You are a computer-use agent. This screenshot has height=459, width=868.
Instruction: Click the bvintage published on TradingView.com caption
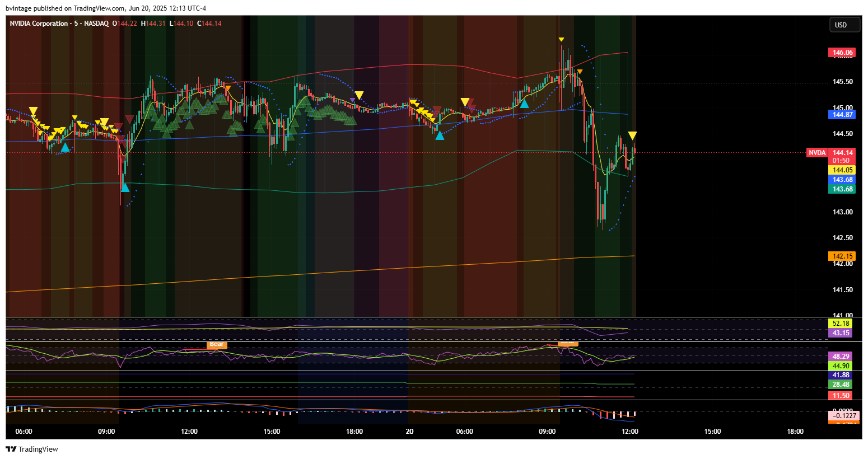click(x=106, y=8)
